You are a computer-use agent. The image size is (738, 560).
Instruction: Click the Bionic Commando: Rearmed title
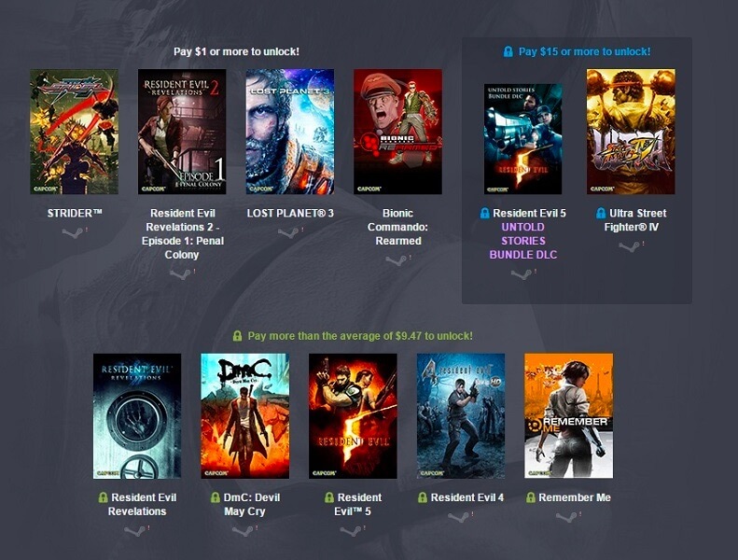click(397, 227)
